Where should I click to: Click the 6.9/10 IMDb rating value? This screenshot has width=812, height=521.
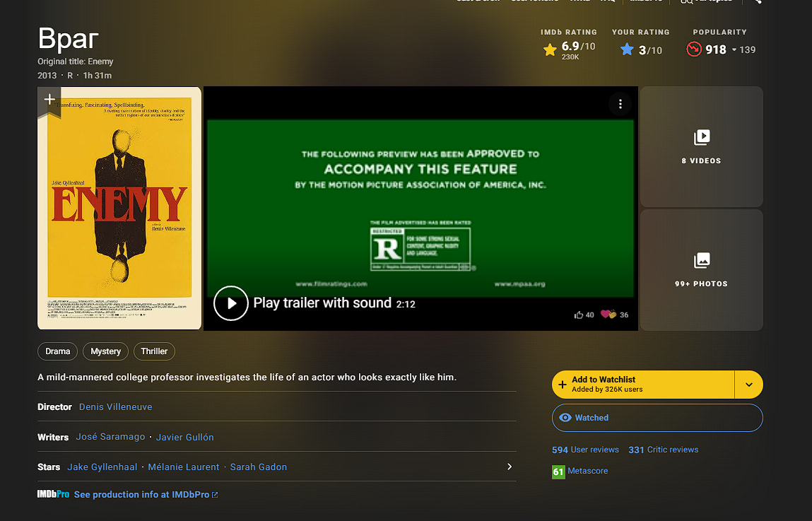579,46
